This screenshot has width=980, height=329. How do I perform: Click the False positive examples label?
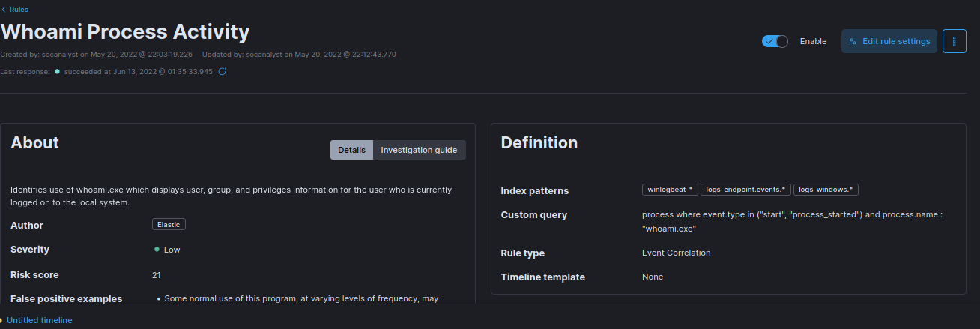[x=67, y=298]
